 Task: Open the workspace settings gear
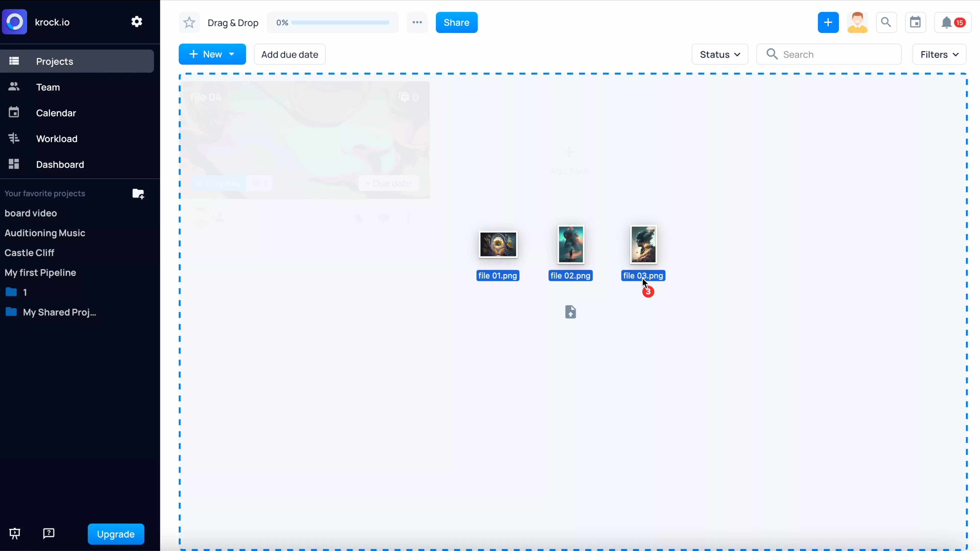click(x=137, y=22)
